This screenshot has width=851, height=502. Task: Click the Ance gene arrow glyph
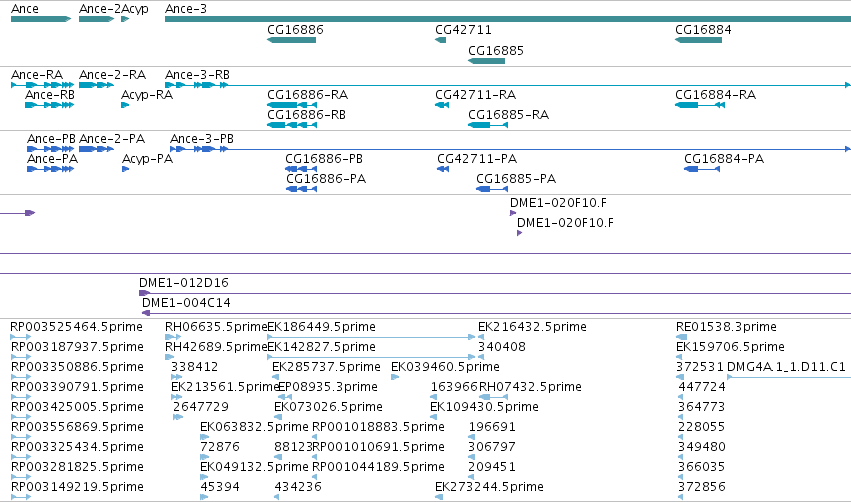(41, 19)
